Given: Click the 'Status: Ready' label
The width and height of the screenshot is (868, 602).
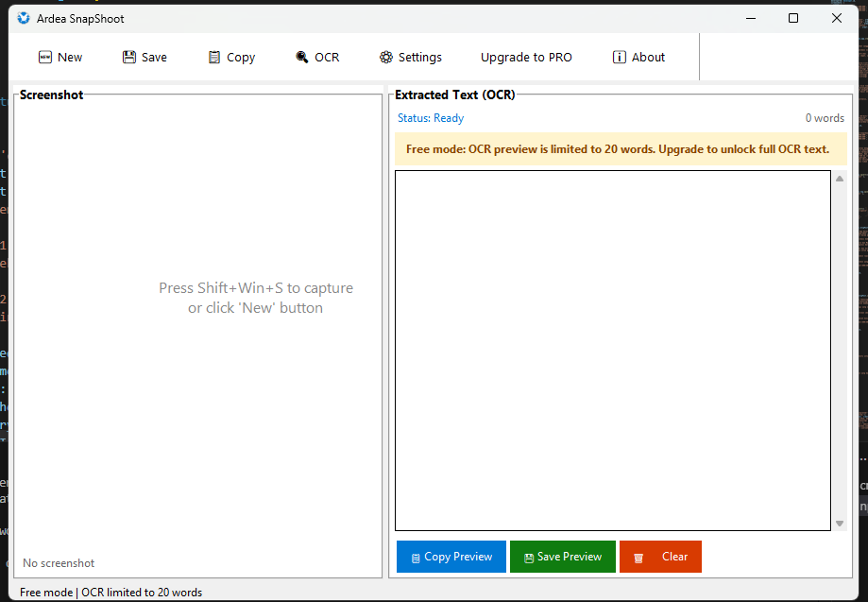Looking at the screenshot, I should point(431,118).
